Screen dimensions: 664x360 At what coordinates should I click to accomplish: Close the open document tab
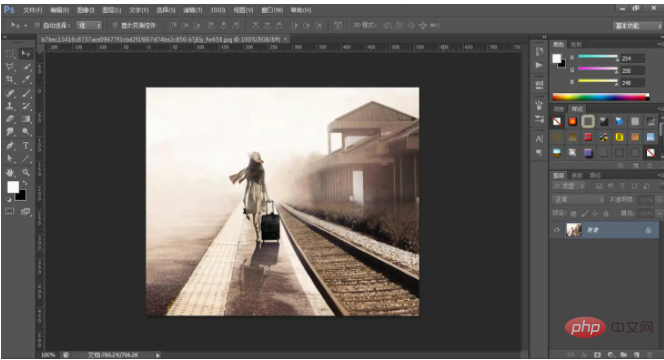coord(286,39)
